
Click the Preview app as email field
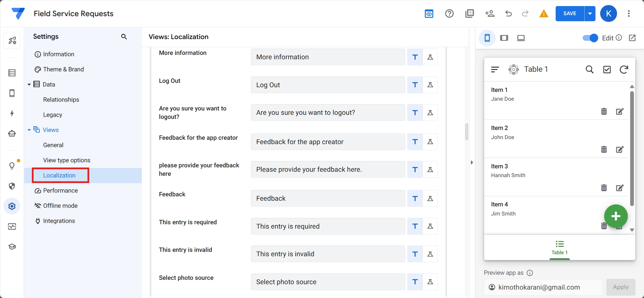click(x=543, y=287)
